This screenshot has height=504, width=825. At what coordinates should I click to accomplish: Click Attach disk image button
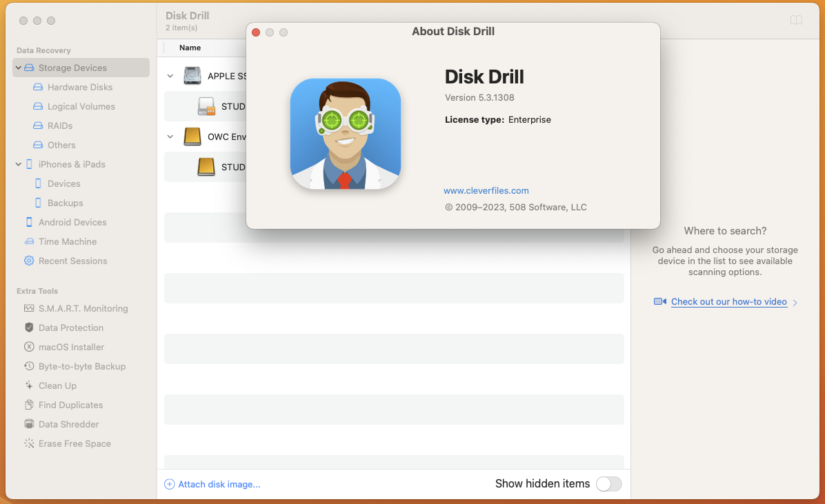point(212,485)
